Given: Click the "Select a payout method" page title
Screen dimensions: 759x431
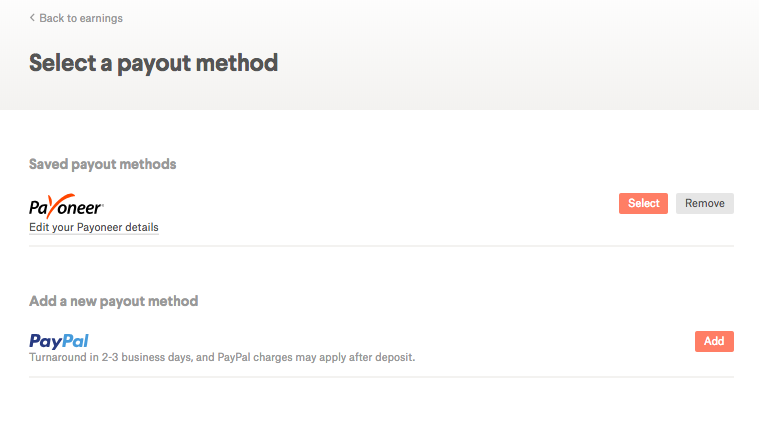Looking at the screenshot, I should coord(153,63).
